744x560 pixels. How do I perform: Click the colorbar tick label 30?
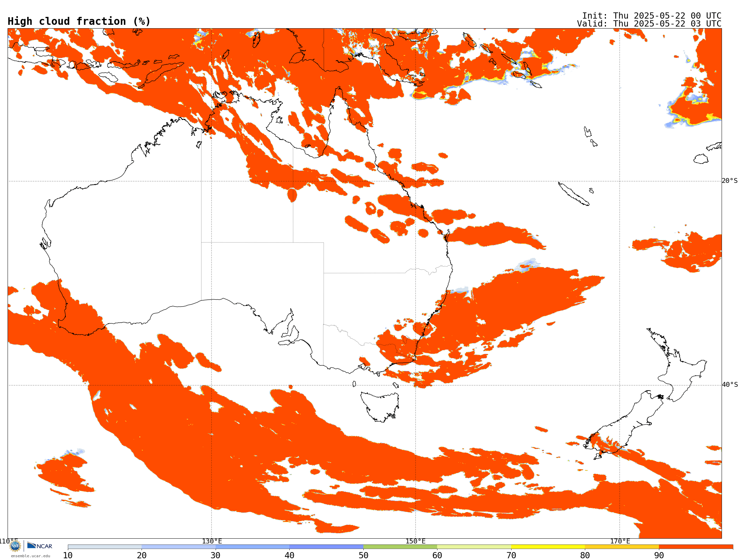click(216, 555)
